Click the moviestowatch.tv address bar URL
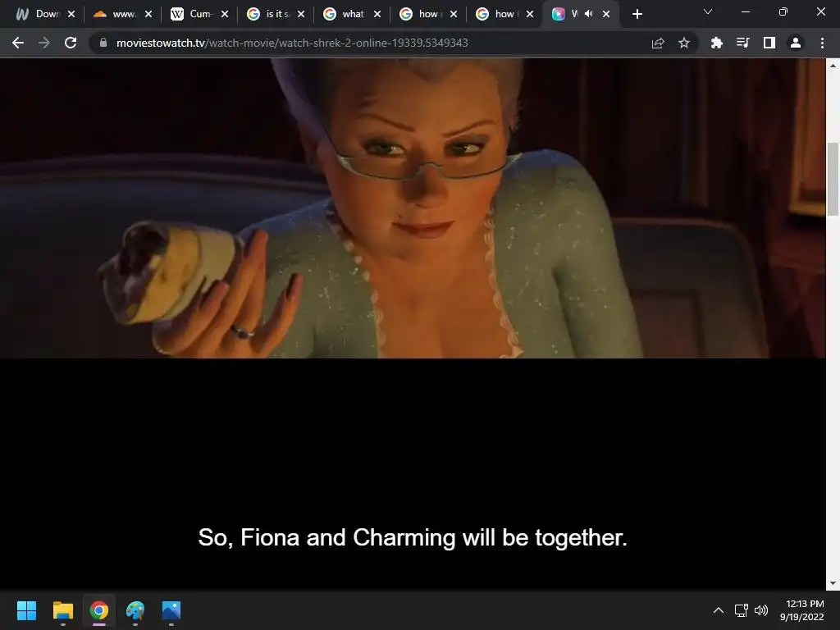Screen dimensions: 840x630 pyautogui.click(x=292, y=43)
